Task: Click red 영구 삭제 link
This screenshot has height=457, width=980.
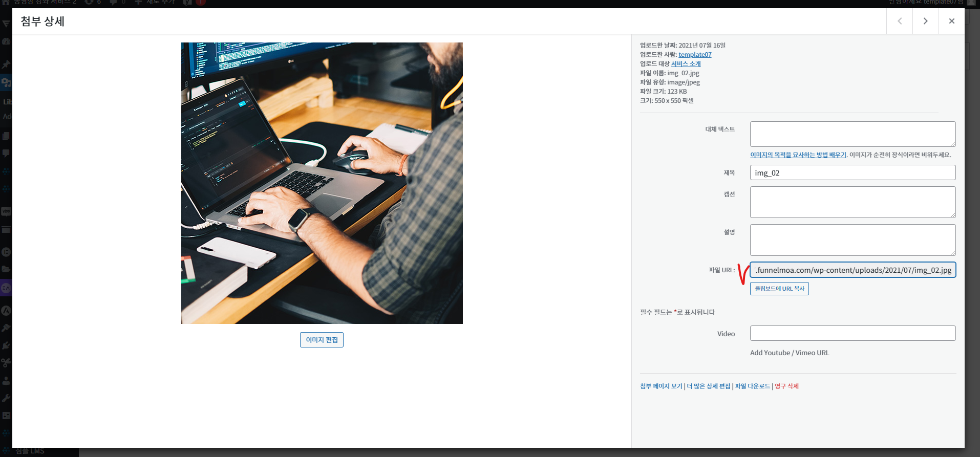Action: coord(786,386)
